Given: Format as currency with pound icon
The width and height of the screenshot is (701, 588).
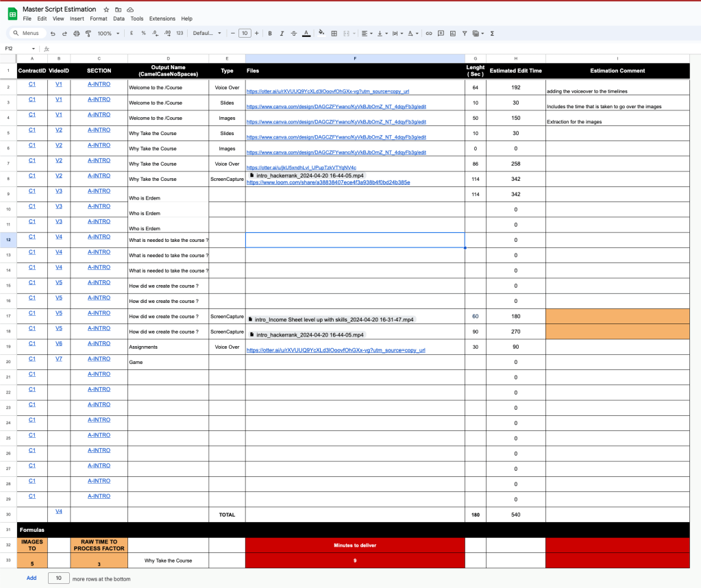Looking at the screenshot, I should tap(132, 33).
